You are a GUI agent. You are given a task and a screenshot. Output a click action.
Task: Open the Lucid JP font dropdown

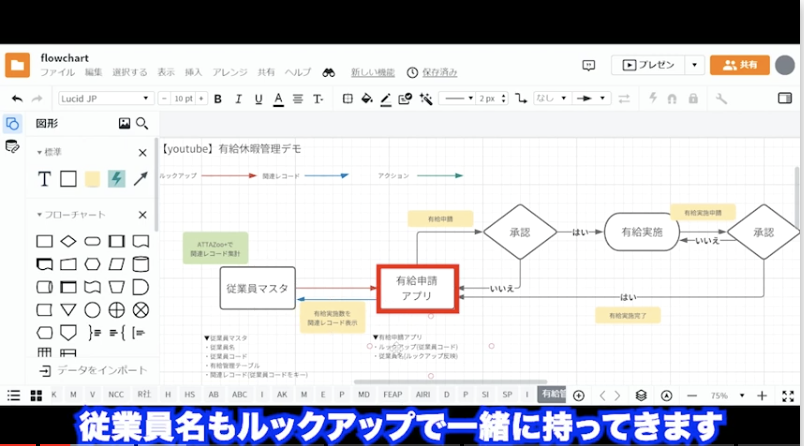pyautogui.click(x=103, y=99)
